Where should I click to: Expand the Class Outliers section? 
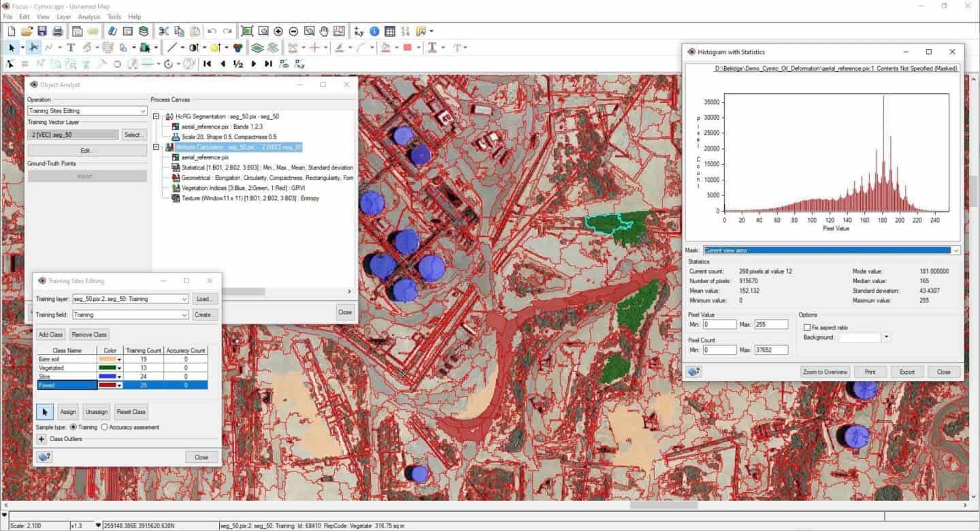click(42, 439)
